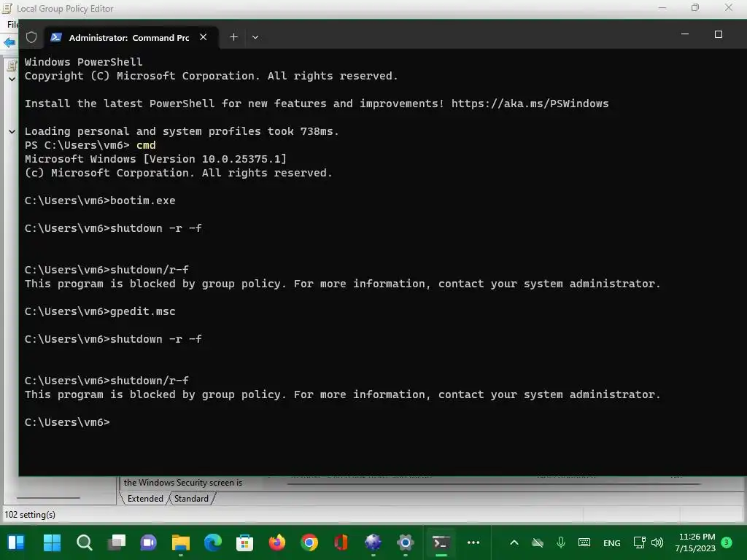Launch Microsoft Edge from taskbar

click(213, 542)
